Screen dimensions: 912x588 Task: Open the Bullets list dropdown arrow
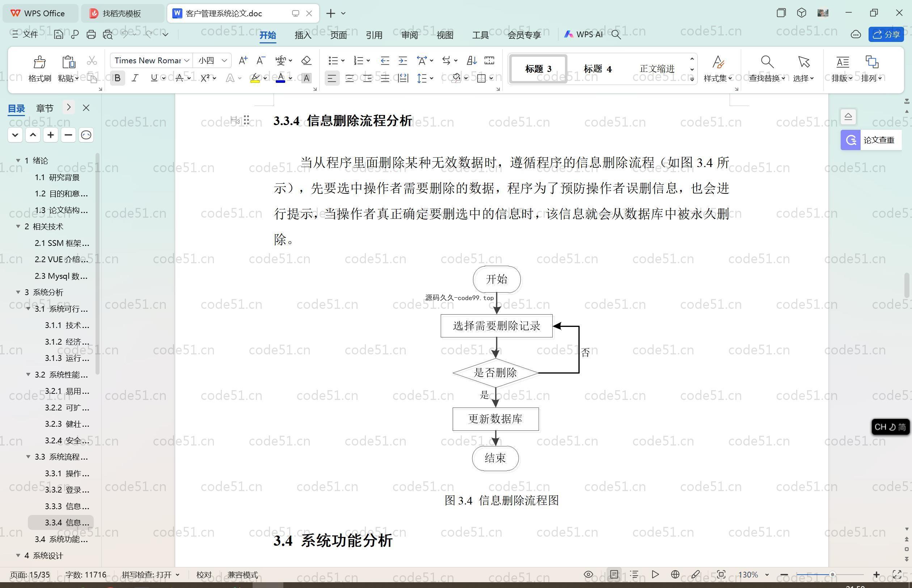[343, 60]
